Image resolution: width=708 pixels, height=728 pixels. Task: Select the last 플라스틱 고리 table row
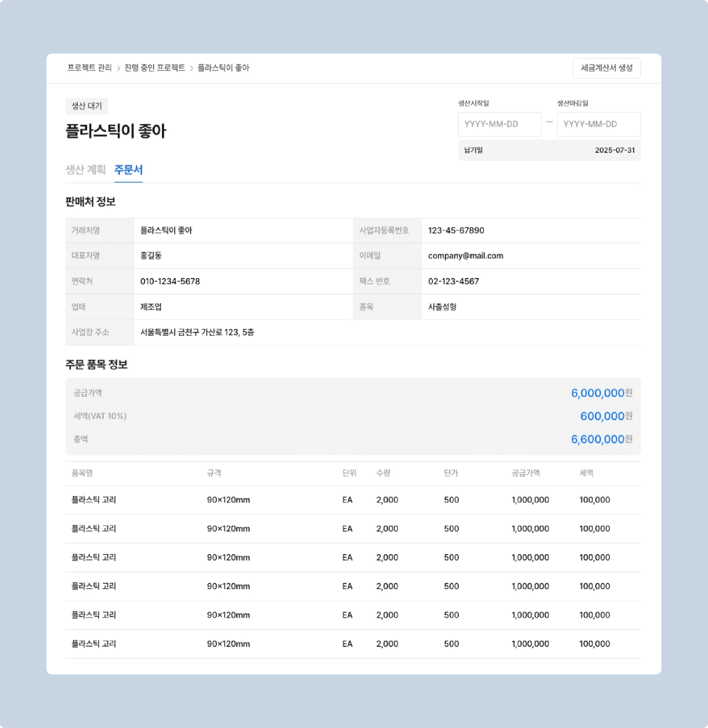(93, 644)
